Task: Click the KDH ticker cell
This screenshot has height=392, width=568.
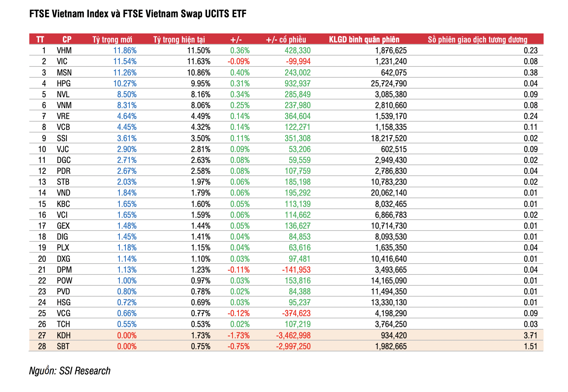Action: click(x=64, y=335)
